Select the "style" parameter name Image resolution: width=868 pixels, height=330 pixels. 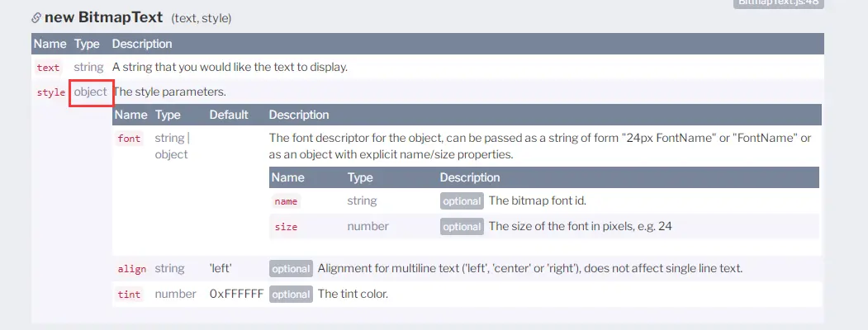click(50, 92)
